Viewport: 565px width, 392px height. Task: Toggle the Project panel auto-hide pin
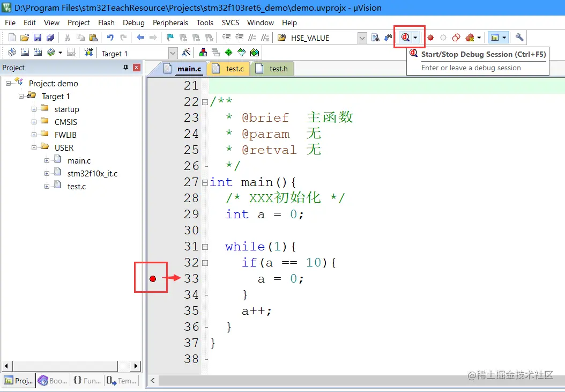(x=125, y=68)
